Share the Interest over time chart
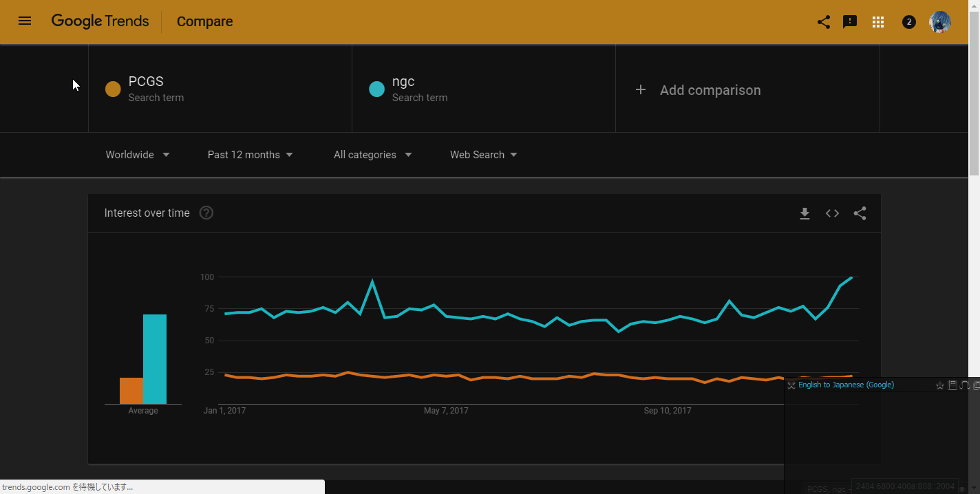Viewport: 980px width, 494px height. tap(860, 213)
